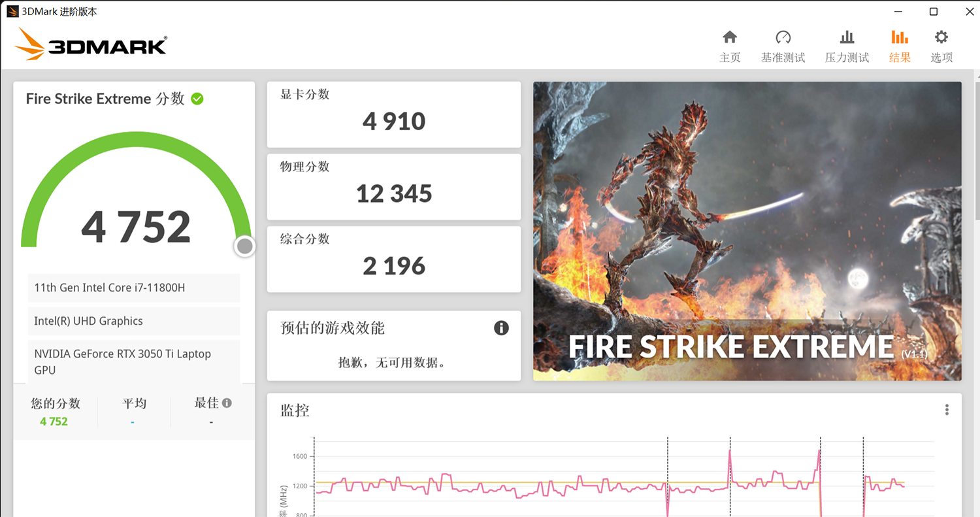Image resolution: width=980 pixels, height=517 pixels.
Task: Click the score gauge gray handle
Action: point(244,246)
